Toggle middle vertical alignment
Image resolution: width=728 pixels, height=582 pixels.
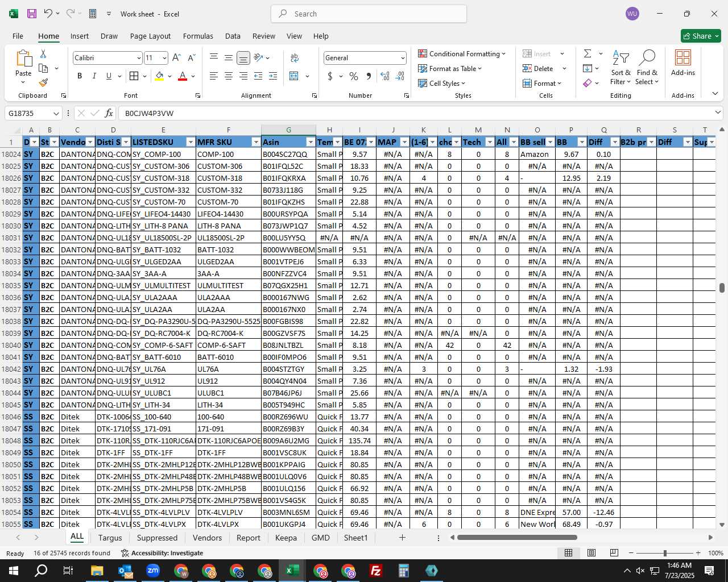229,58
